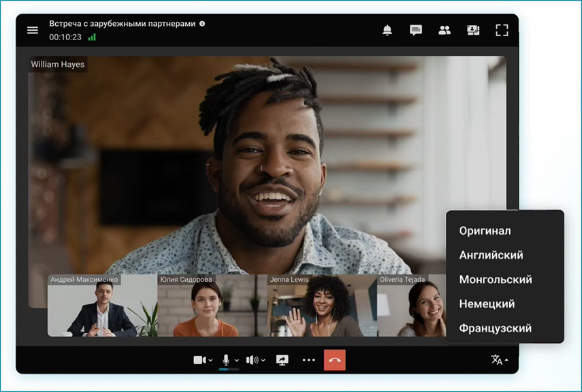Select Оригинал in the language menu
Viewport: 582px width, 392px height.
coord(485,231)
